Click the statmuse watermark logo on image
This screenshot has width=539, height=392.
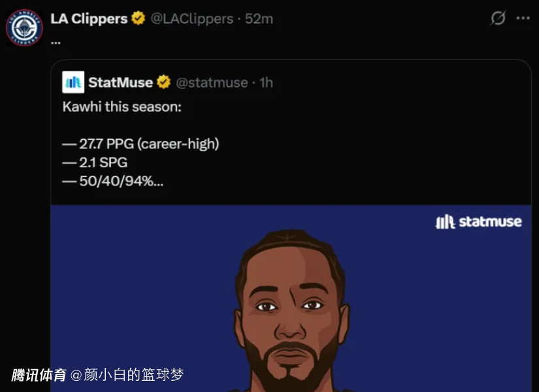click(x=478, y=221)
